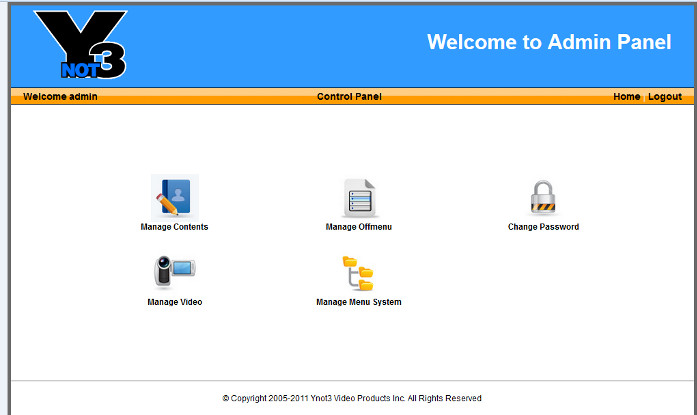Click the Manage Video text label
The height and width of the screenshot is (415, 697).
coord(174,302)
